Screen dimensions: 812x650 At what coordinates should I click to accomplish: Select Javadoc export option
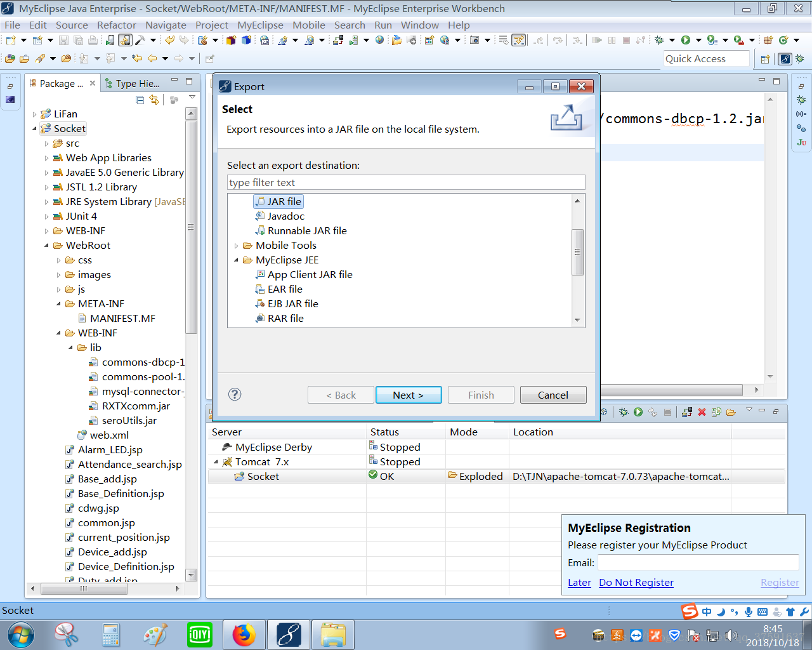(285, 216)
